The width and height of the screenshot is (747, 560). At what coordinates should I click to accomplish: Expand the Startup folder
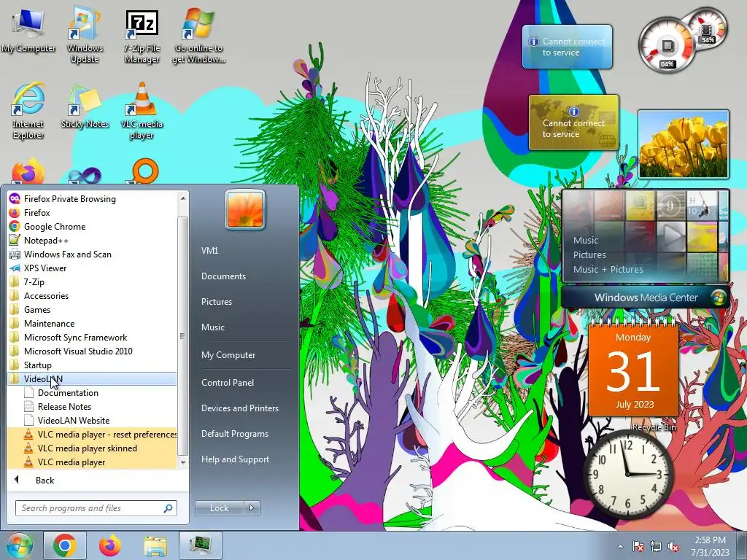(x=38, y=365)
